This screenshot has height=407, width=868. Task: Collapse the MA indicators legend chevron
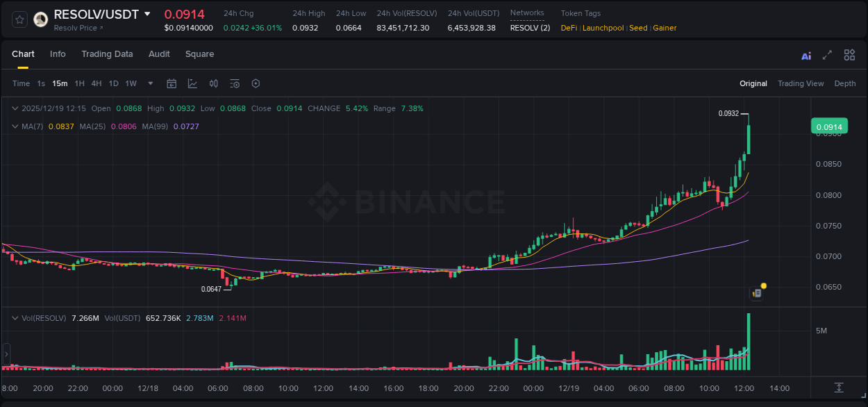(15, 126)
